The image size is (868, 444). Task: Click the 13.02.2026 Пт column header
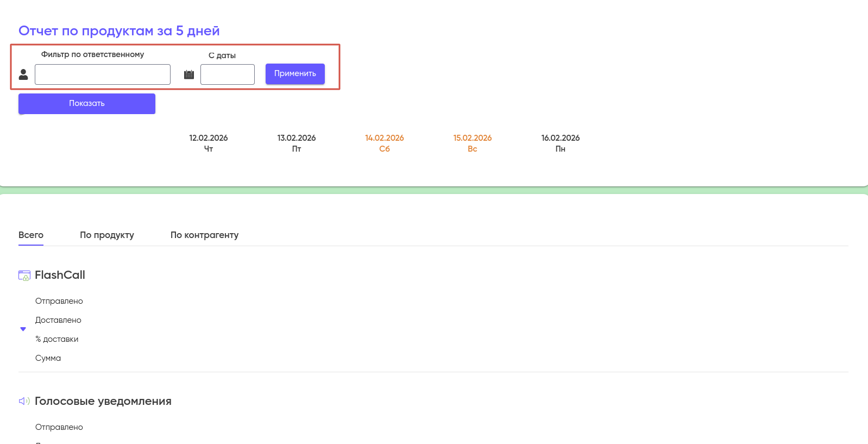point(297,143)
